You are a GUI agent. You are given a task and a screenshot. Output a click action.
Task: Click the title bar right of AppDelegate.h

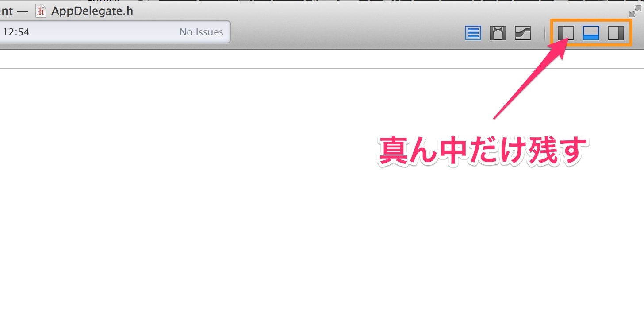point(376,11)
